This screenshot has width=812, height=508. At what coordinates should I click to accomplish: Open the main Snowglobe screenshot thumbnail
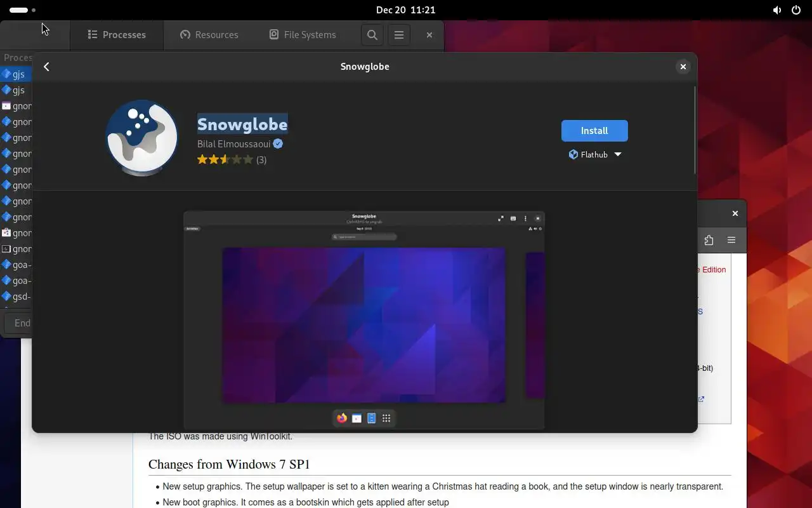pos(363,321)
